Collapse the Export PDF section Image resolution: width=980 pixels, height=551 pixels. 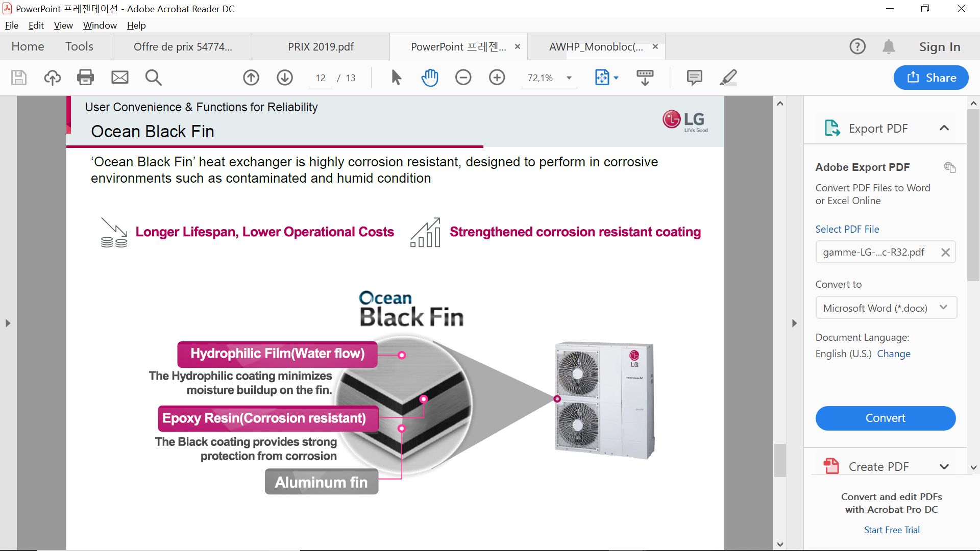944,128
